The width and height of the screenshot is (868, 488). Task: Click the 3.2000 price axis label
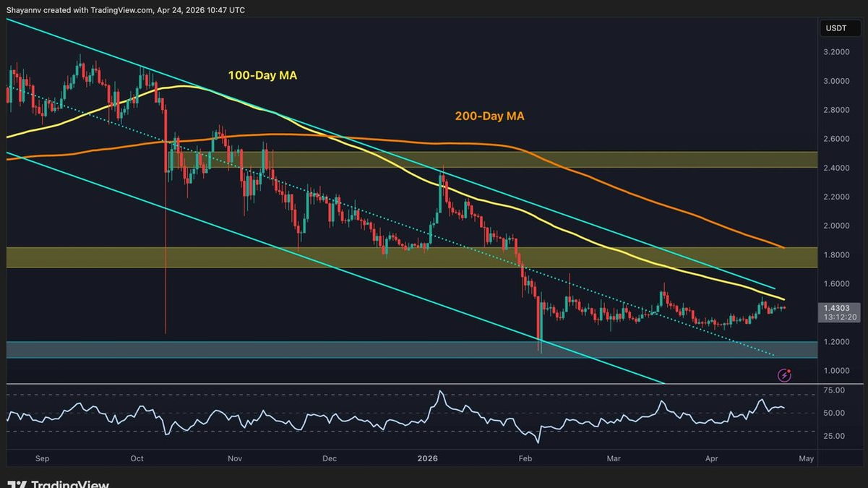click(835, 52)
